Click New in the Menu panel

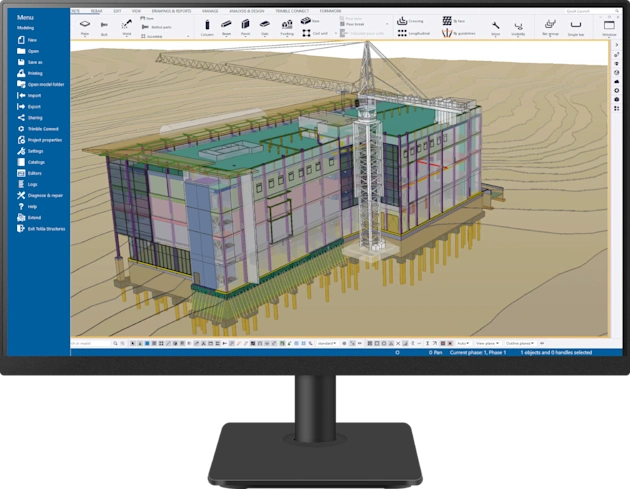pyautogui.click(x=27, y=40)
